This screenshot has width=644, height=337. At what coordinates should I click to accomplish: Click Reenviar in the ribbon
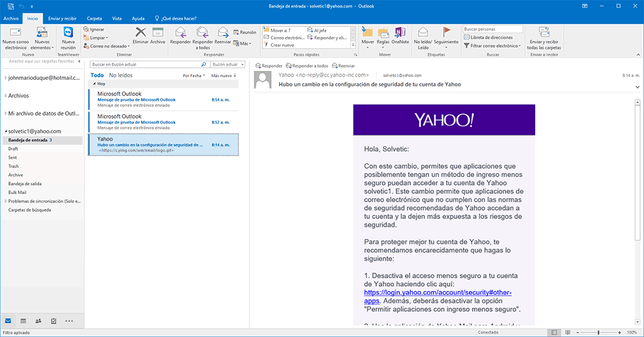223,35
